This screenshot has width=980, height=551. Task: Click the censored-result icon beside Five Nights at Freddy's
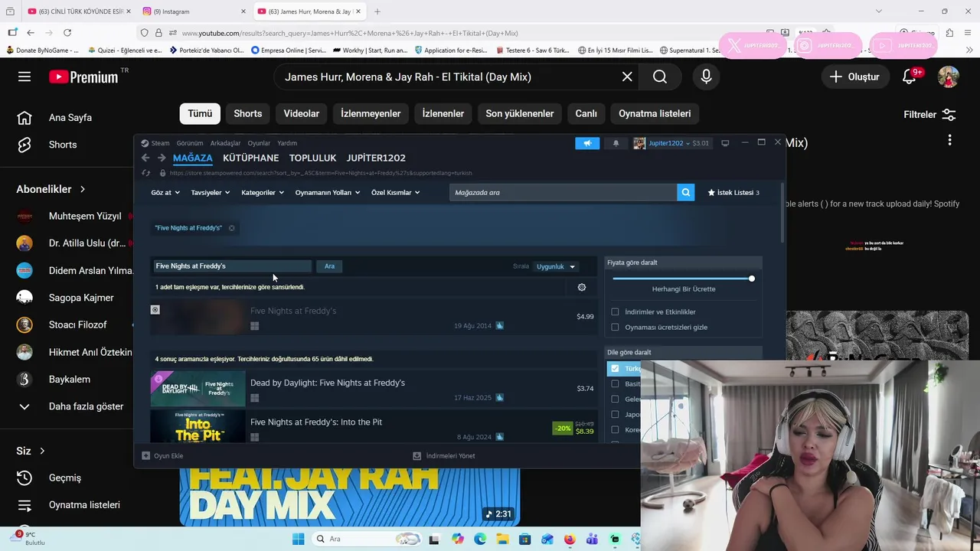point(155,310)
